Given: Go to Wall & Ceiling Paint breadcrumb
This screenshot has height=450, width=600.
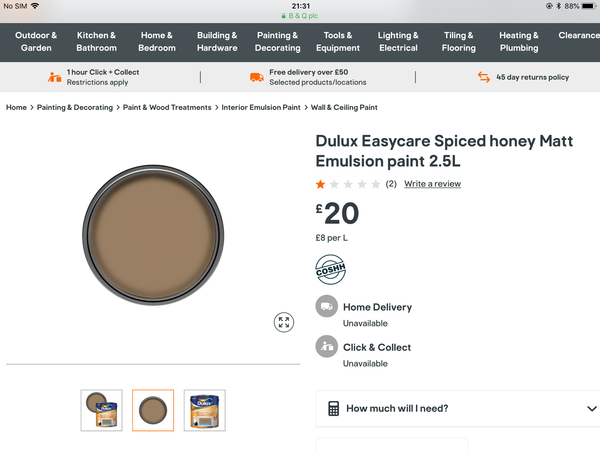Looking at the screenshot, I should [x=344, y=108].
